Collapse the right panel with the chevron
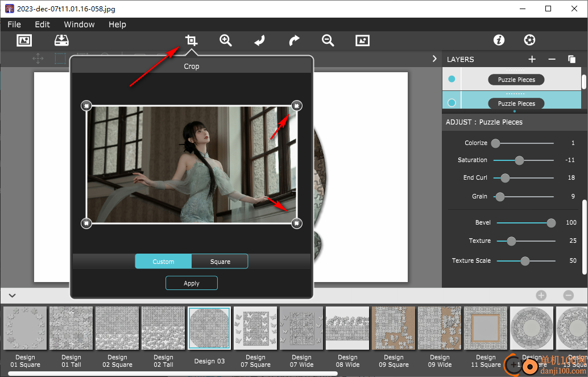This screenshot has width=588, height=377. point(434,59)
